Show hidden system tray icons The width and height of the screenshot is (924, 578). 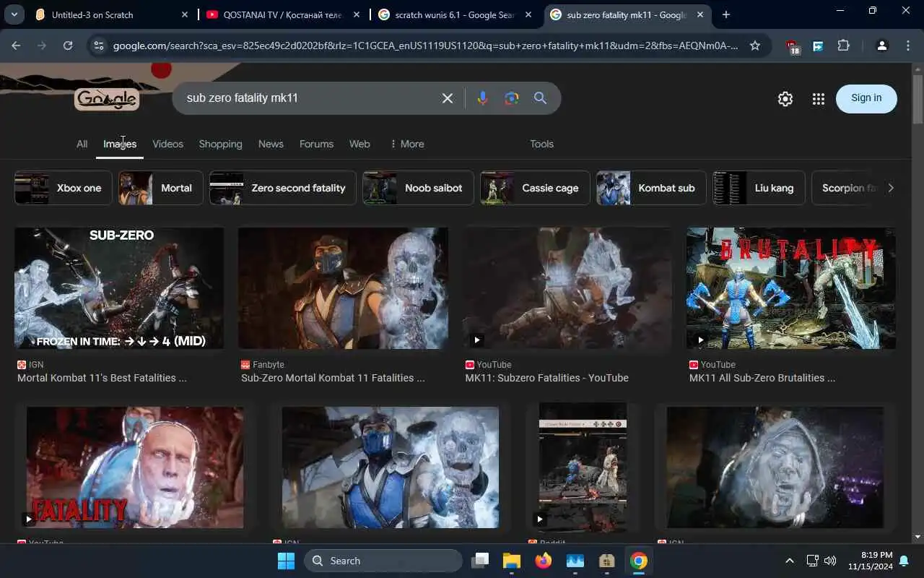pyautogui.click(x=789, y=561)
